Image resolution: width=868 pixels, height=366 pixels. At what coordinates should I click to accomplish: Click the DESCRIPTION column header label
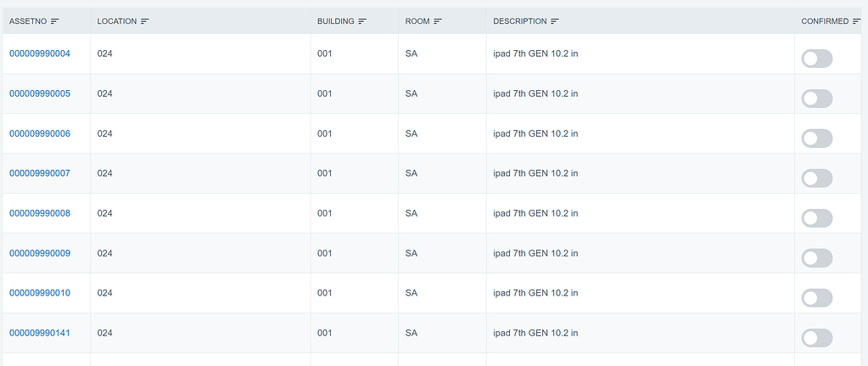[519, 21]
